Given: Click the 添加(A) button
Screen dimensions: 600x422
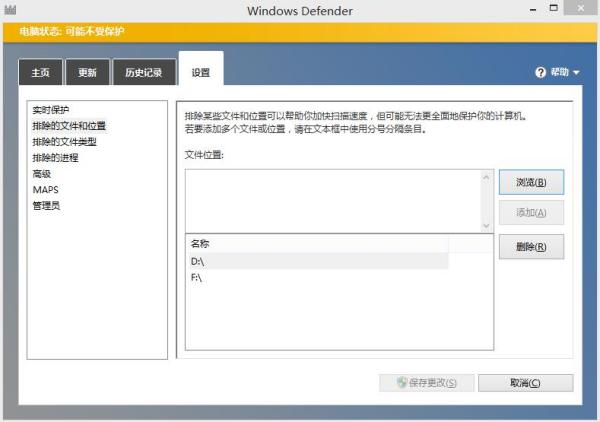Looking at the screenshot, I should pos(531,212).
